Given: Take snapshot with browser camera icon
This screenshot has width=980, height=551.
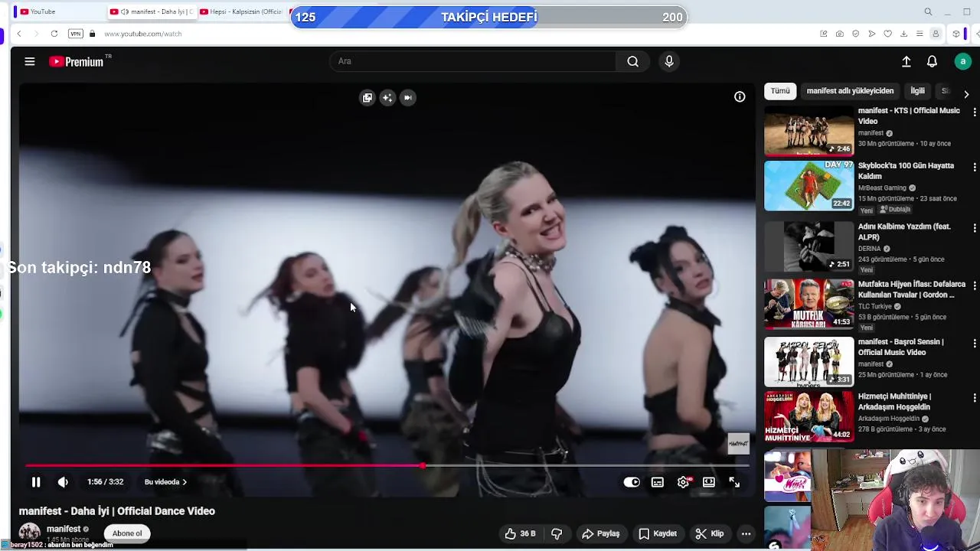Looking at the screenshot, I should (840, 34).
